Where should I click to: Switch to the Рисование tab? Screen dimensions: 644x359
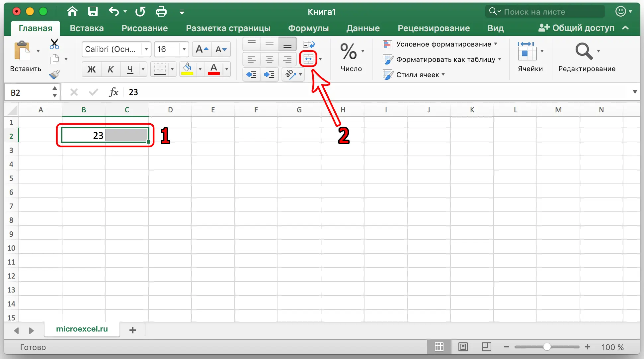144,28
